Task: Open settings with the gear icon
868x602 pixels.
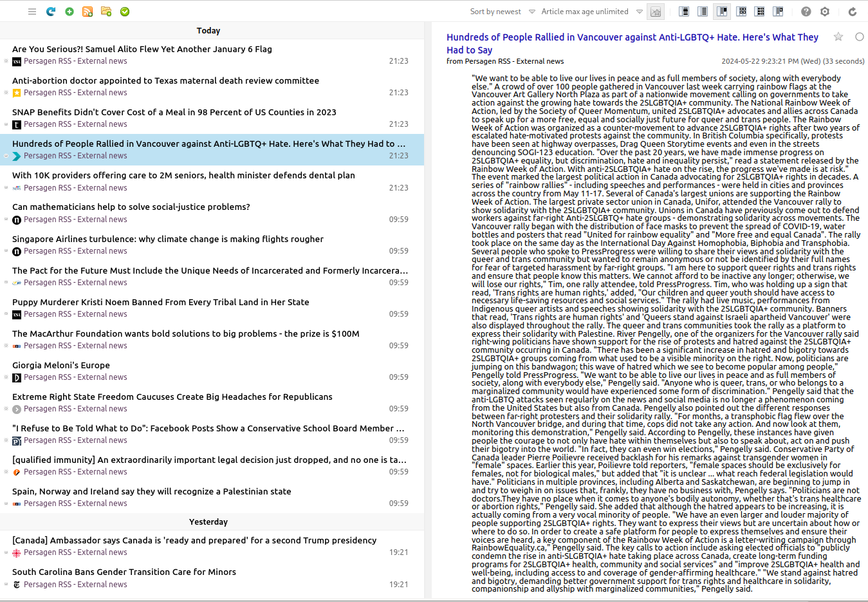Action: [x=825, y=12]
